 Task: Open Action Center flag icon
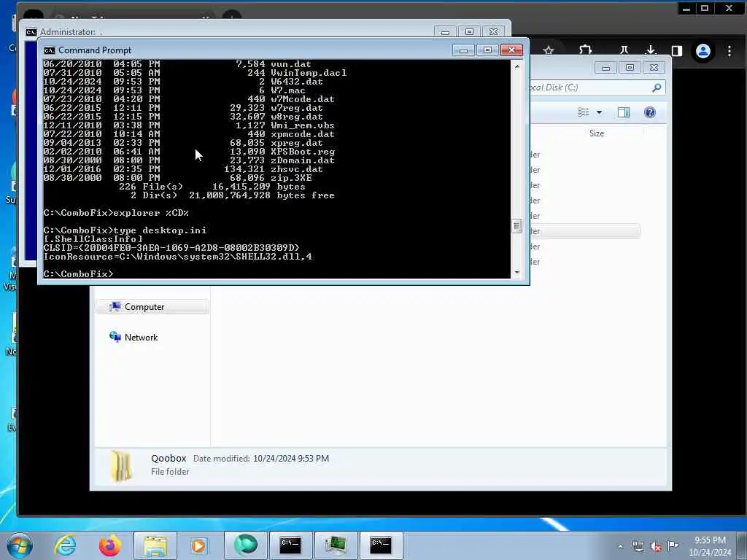(673, 545)
